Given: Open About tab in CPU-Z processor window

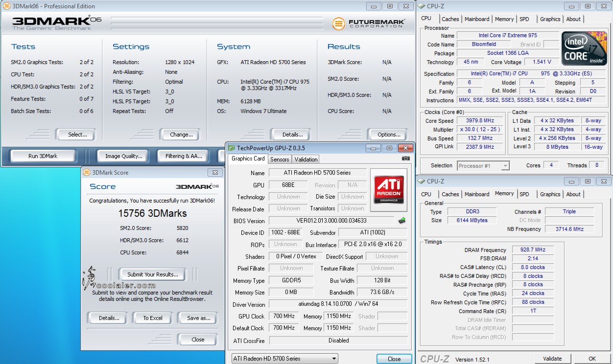Looking at the screenshot, I should 573,19.
